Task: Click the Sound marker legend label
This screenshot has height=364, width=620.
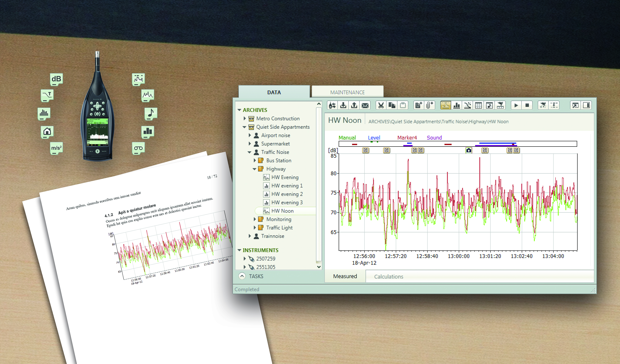Action: 434,138
